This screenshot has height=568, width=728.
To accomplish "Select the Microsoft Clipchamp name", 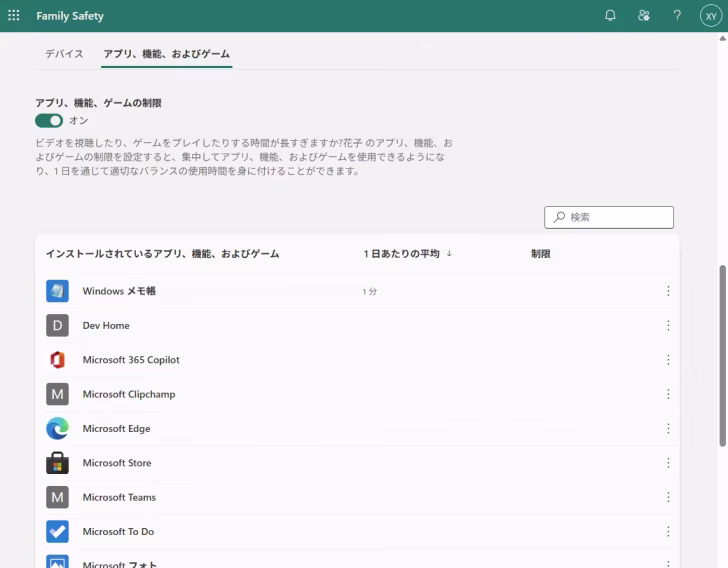I will tap(129, 394).
